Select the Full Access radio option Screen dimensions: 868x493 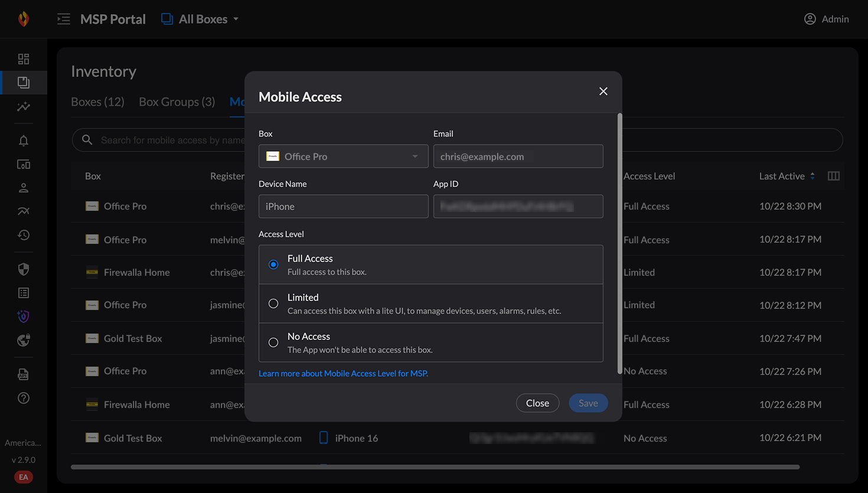click(273, 265)
